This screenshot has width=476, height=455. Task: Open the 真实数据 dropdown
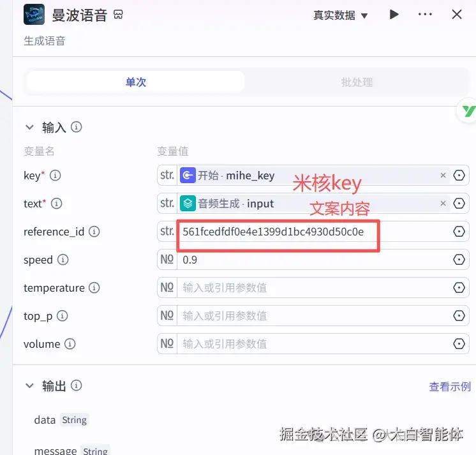(x=340, y=15)
